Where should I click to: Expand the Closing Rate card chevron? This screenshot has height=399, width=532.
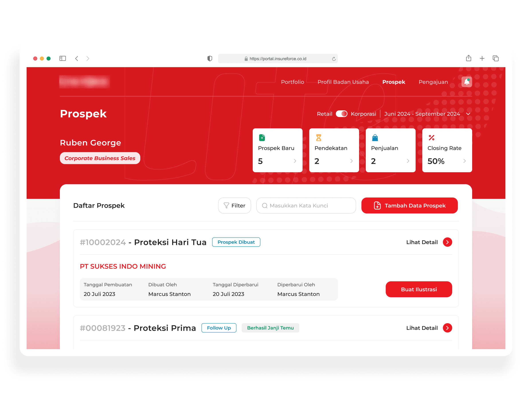click(464, 161)
